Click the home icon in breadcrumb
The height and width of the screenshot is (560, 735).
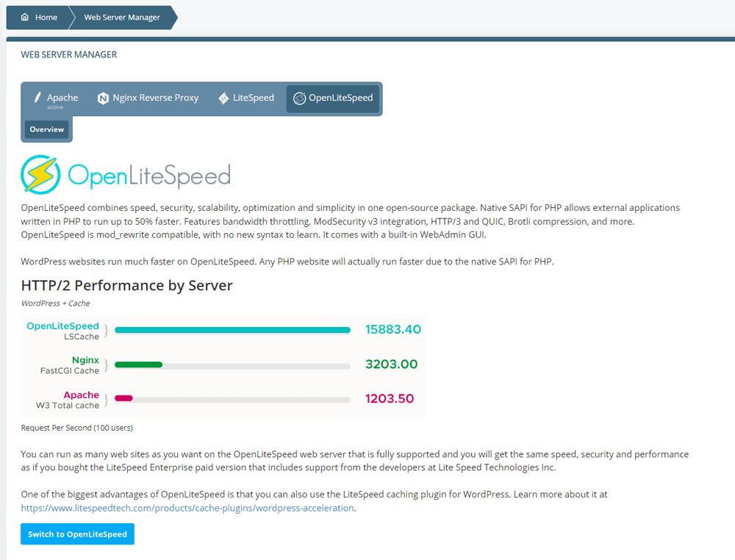tap(25, 17)
